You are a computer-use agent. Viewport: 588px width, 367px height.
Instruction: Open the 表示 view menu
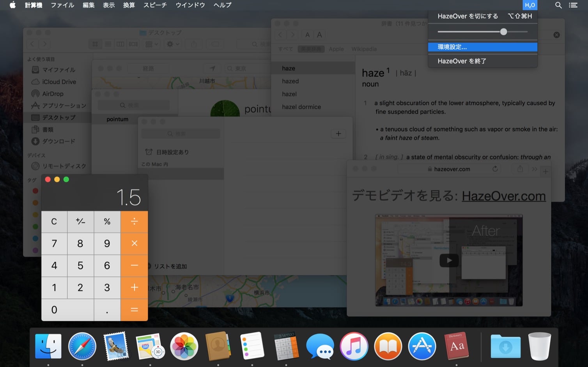point(109,5)
